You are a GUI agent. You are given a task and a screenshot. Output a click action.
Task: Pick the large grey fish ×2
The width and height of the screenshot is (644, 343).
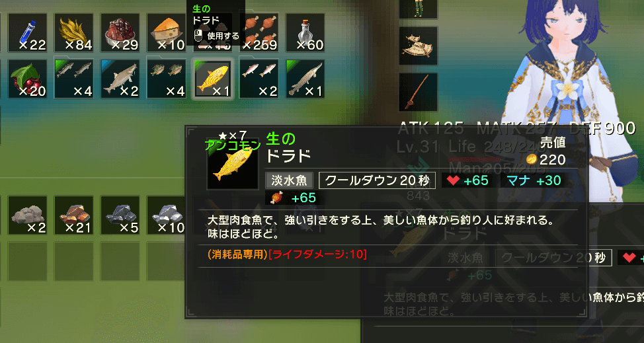click(x=120, y=79)
